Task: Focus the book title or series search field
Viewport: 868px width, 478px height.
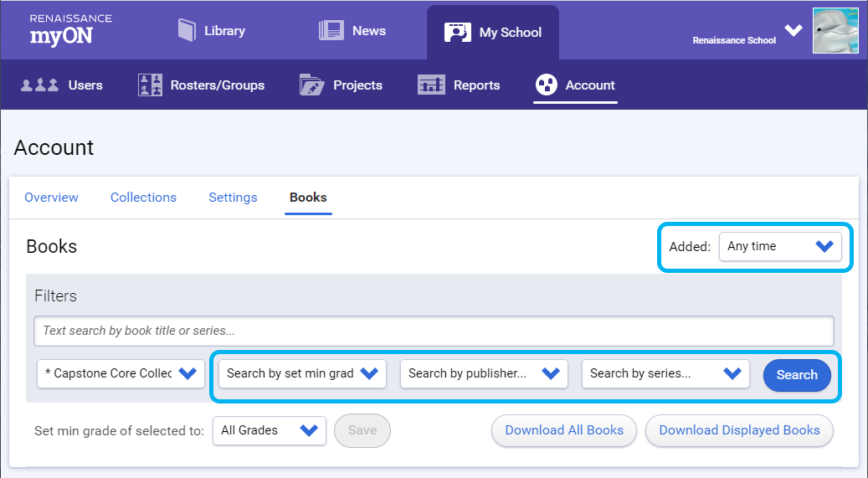Action: pyautogui.click(x=434, y=332)
